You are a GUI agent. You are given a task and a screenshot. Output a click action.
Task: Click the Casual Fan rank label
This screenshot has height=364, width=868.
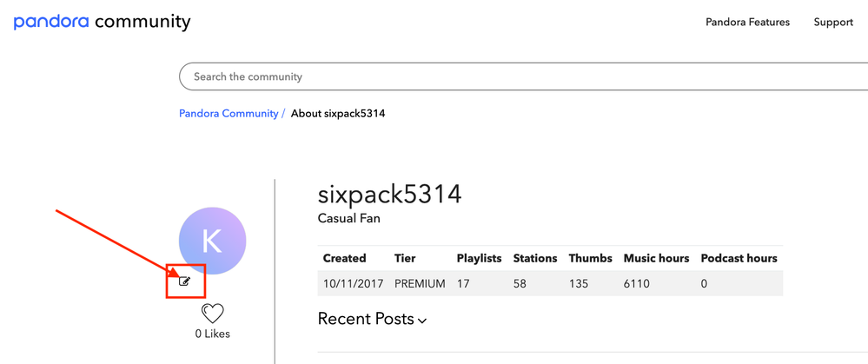tap(348, 219)
